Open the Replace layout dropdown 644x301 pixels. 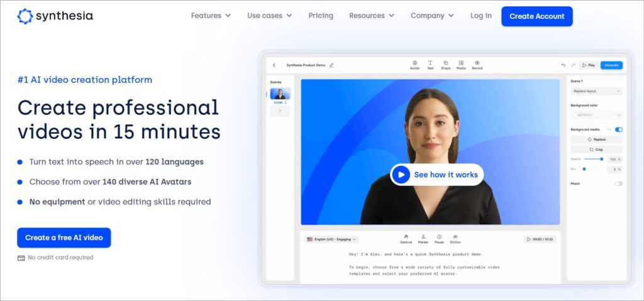coord(596,91)
